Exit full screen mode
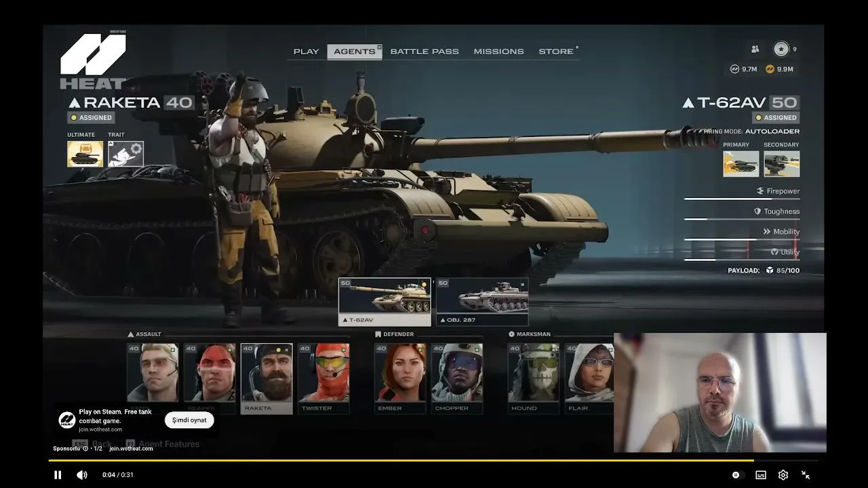868x488 pixels. pos(806,475)
